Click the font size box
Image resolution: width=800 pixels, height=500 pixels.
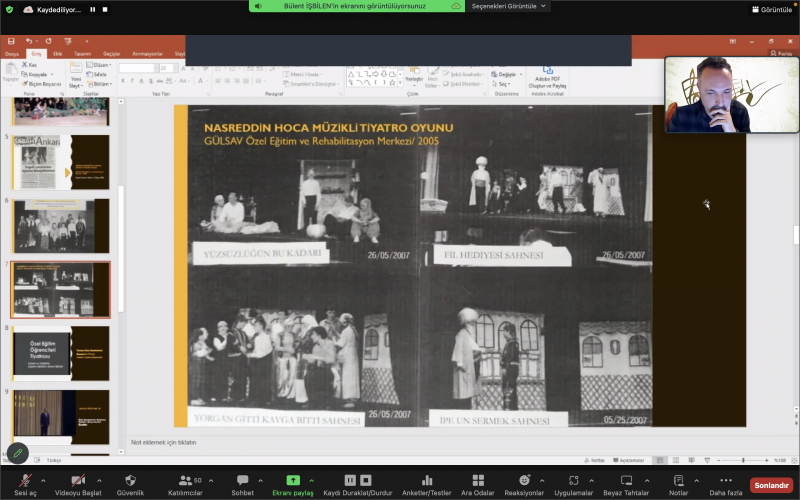tap(166, 68)
